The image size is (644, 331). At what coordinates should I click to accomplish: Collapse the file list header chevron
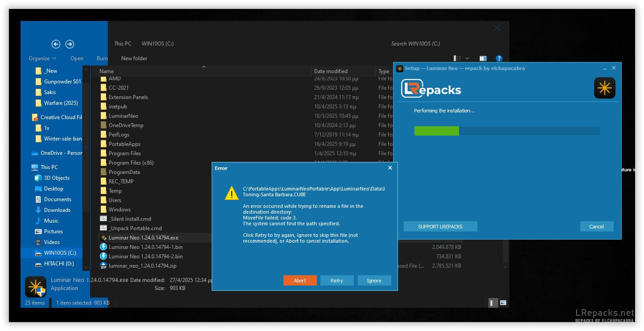(204, 67)
